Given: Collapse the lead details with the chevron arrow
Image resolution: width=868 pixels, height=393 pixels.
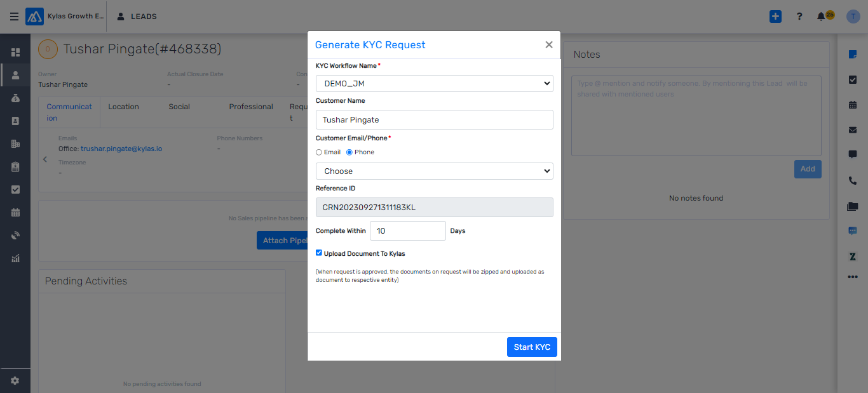Looking at the screenshot, I should click(x=44, y=161).
